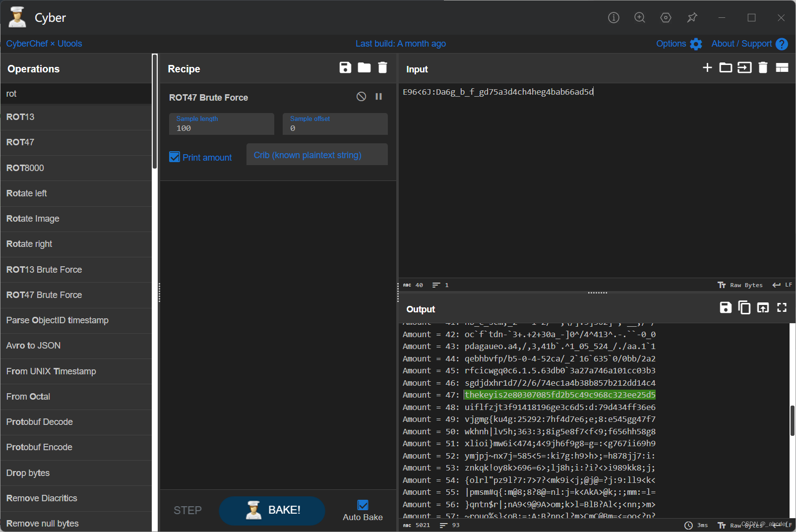
Task: Click the STEP button
Action: (x=187, y=510)
